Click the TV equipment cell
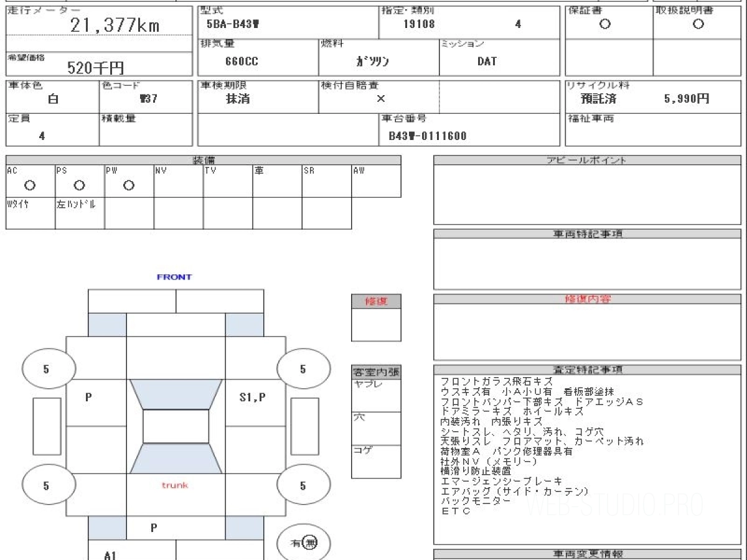This screenshot has height=560, width=747. 228,181
